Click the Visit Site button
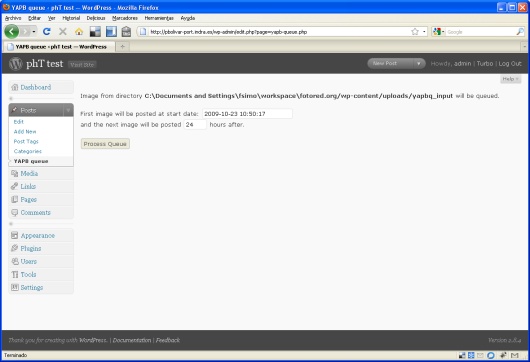530x362 pixels. 82,65
